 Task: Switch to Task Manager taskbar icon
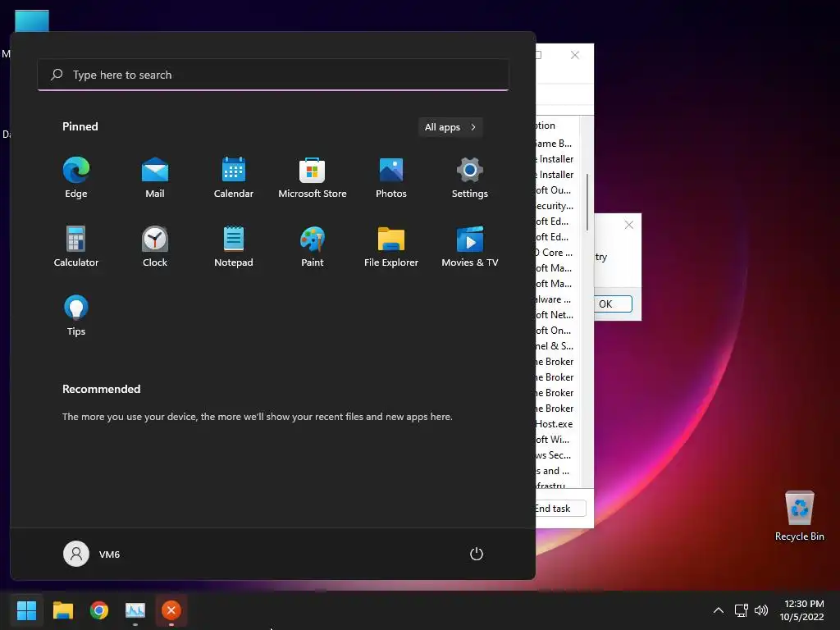click(x=135, y=610)
